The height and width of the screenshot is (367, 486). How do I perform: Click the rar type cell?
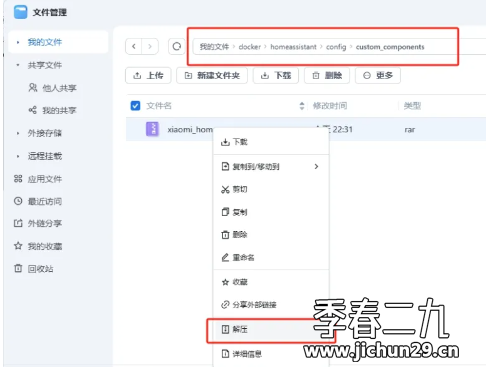[410, 130]
